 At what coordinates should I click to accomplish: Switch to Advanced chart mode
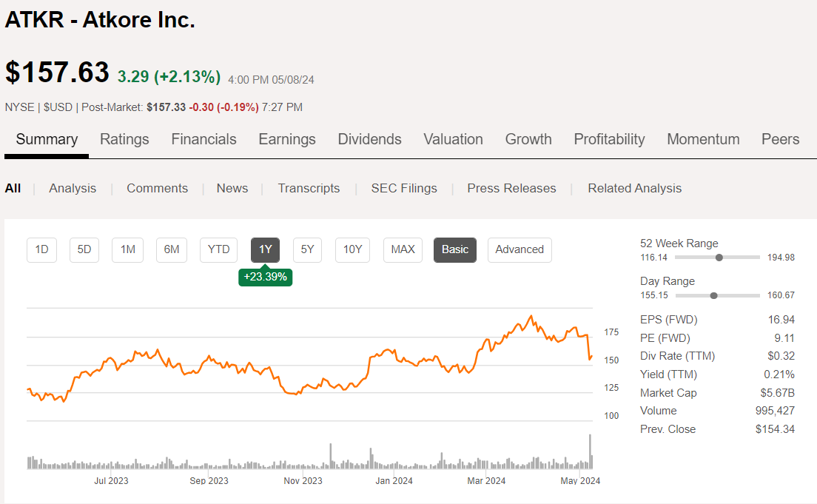pos(520,249)
